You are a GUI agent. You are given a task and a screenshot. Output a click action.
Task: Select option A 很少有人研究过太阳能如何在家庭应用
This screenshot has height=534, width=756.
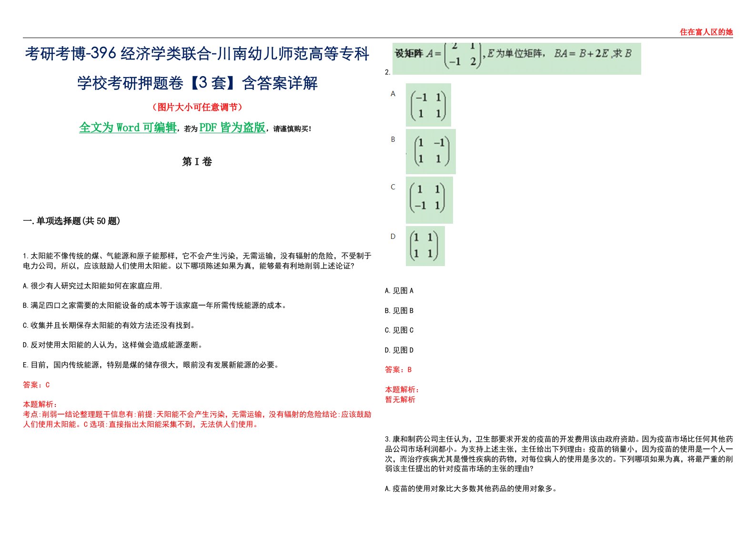click(x=92, y=286)
